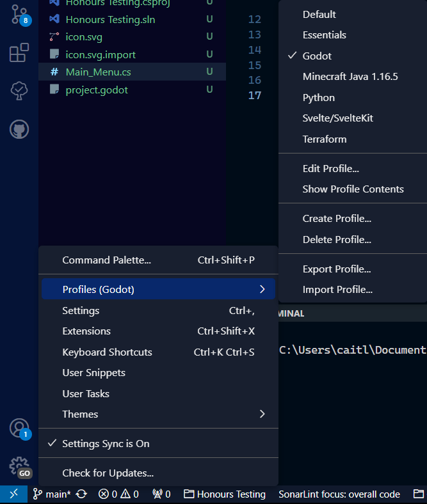427x504 pixels.
Task: Toggle Settings Sync is On
Action: click(158, 443)
